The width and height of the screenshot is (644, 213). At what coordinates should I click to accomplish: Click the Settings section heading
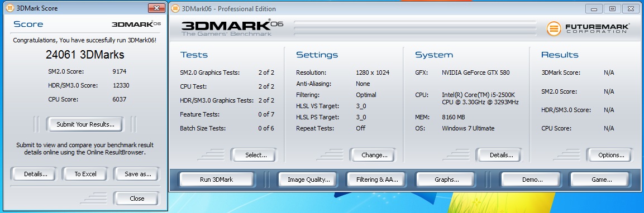[x=317, y=55]
